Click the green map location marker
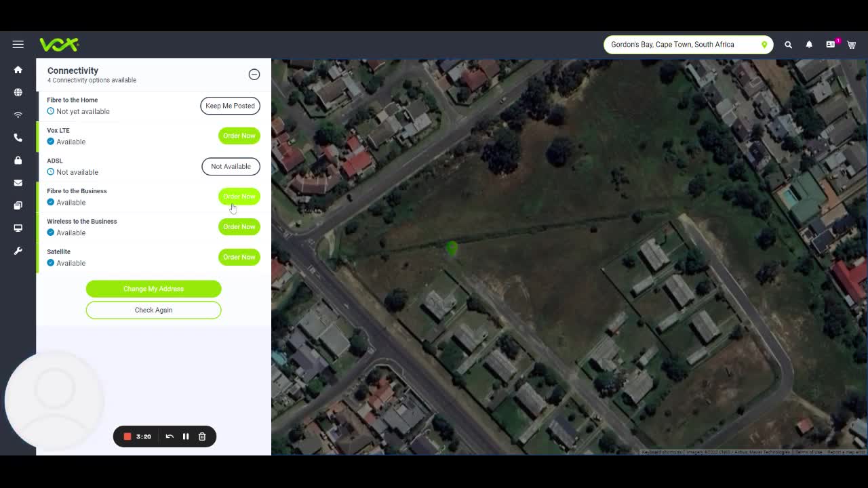 [x=452, y=248]
